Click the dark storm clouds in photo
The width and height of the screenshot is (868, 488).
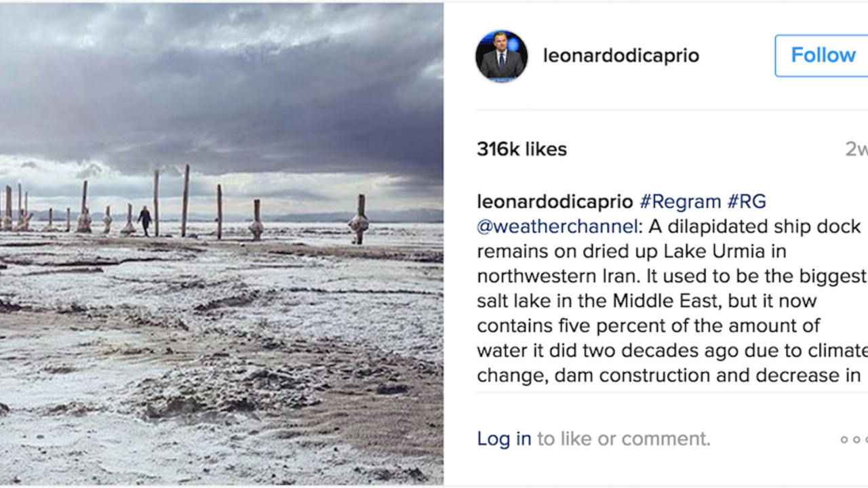click(x=224, y=102)
